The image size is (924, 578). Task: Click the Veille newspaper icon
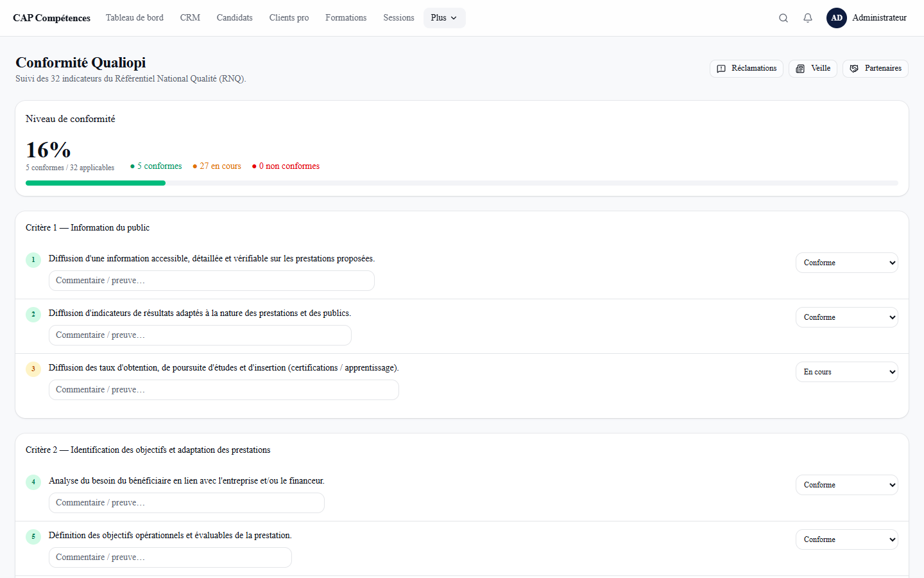[800, 69]
